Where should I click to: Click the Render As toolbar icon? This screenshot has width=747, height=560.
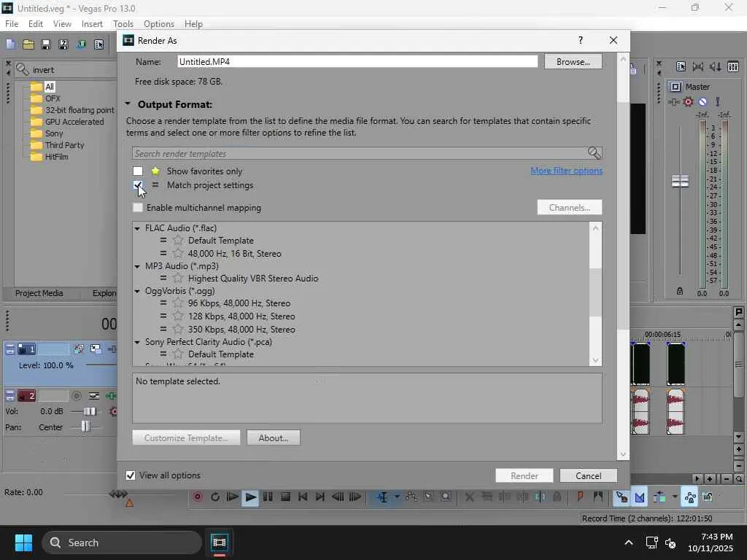click(x=81, y=44)
